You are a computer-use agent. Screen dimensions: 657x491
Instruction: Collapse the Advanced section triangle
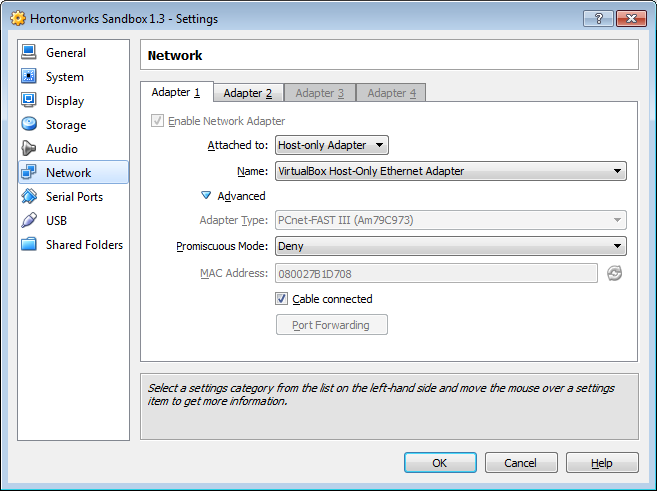[206, 196]
